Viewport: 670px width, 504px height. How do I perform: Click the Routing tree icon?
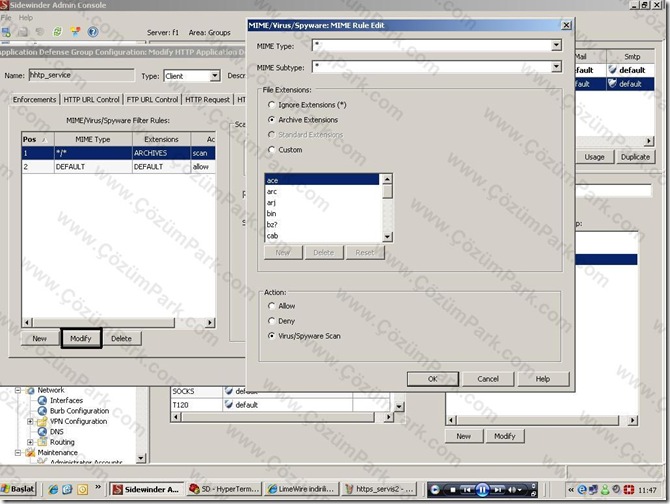42,442
